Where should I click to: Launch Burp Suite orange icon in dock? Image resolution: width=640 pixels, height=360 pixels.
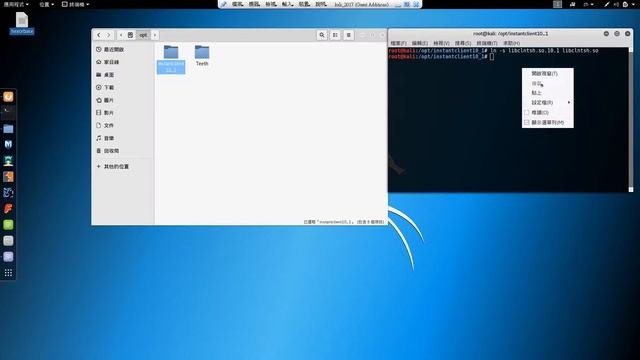pos(8,177)
